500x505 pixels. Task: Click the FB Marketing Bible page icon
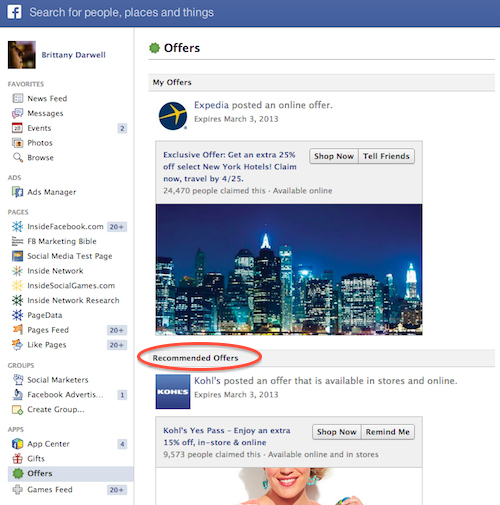click(17, 241)
